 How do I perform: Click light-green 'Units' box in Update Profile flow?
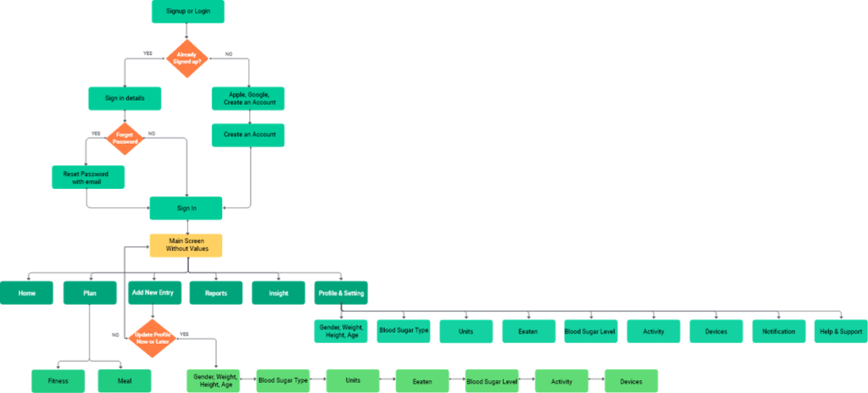coord(353,381)
